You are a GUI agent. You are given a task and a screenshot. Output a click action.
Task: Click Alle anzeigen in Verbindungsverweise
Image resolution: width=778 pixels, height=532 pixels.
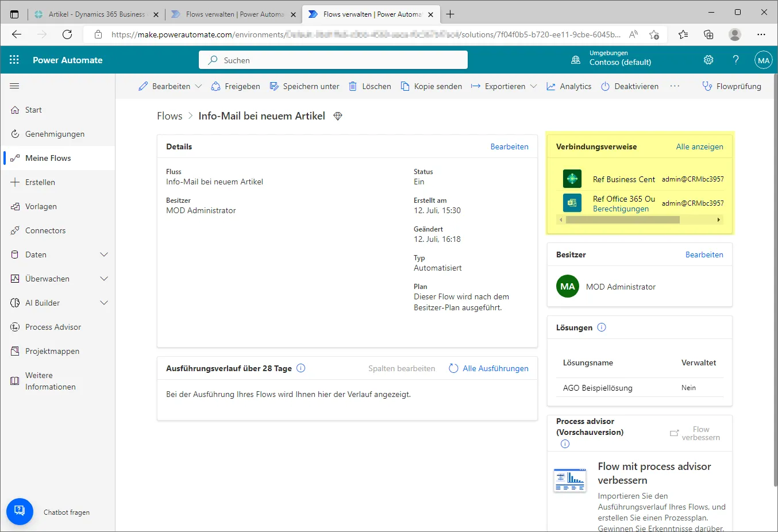point(699,147)
